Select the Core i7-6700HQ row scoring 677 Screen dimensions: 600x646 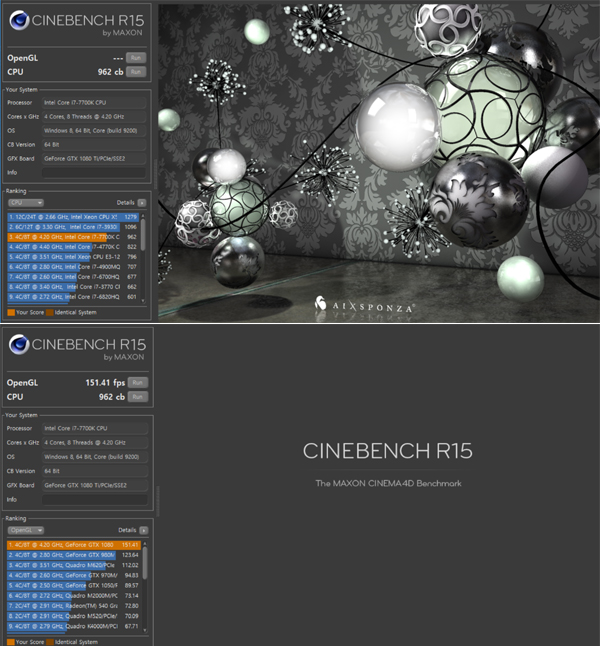click(73, 277)
